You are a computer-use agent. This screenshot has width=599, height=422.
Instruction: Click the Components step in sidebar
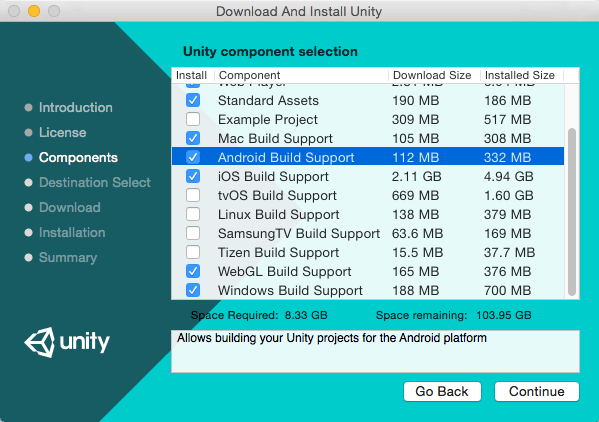click(78, 157)
